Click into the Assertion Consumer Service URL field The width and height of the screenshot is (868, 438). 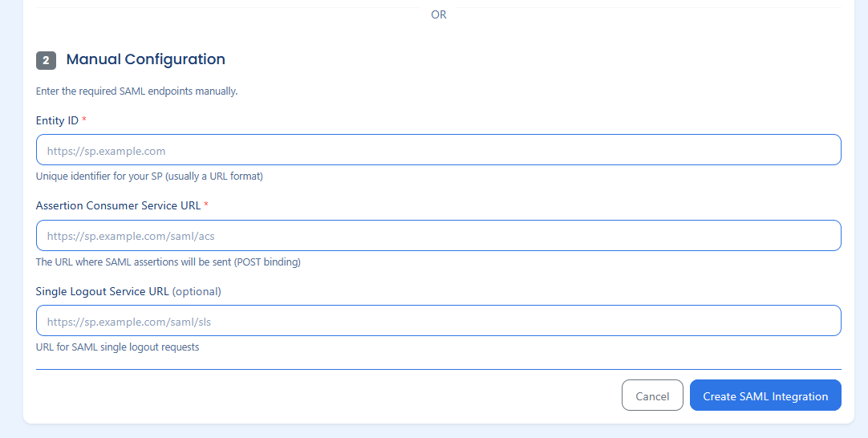coord(439,235)
